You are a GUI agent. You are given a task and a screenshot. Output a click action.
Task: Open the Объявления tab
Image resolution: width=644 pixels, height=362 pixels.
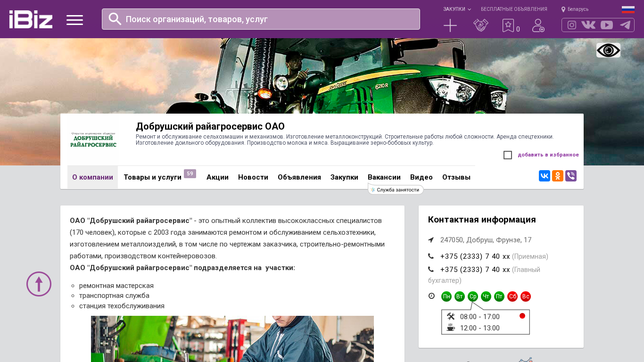coord(299,177)
